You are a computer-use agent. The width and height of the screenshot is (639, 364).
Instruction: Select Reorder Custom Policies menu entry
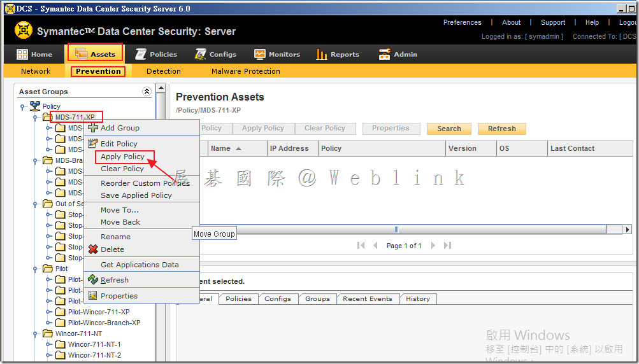141,183
